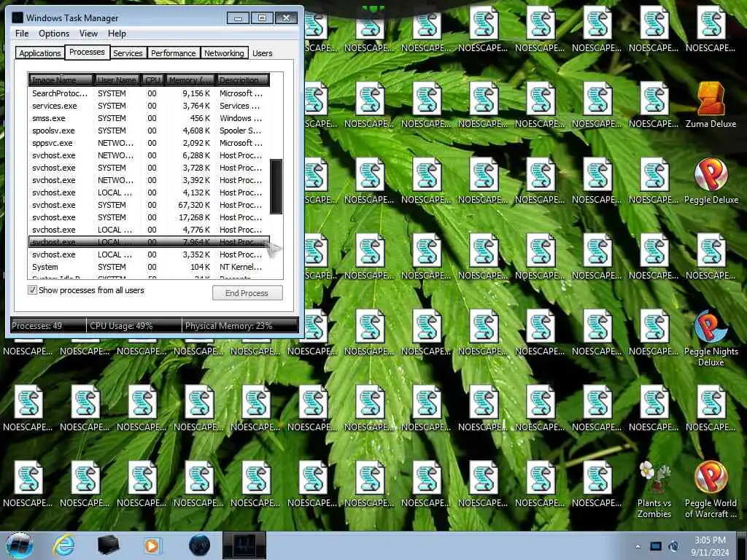Click the Spooler S... description cell
Viewport: 747px width, 560px height.
point(241,131)
